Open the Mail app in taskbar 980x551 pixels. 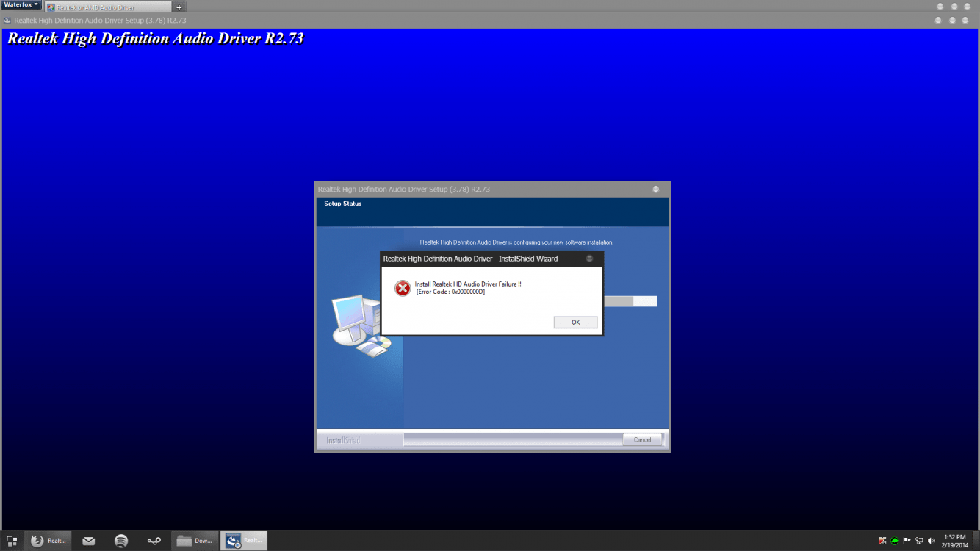click(89, 541)
